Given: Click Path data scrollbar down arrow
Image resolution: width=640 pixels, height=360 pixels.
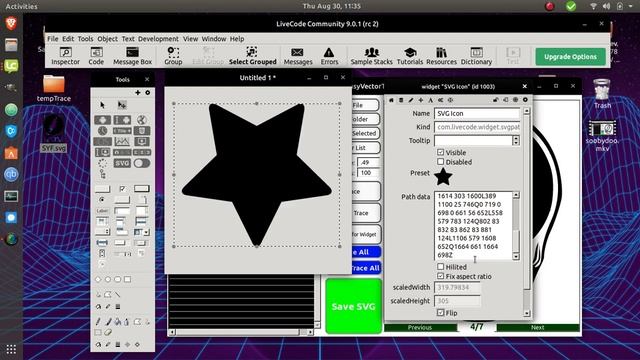Looking at the screenshot, I should click(516, 256).
